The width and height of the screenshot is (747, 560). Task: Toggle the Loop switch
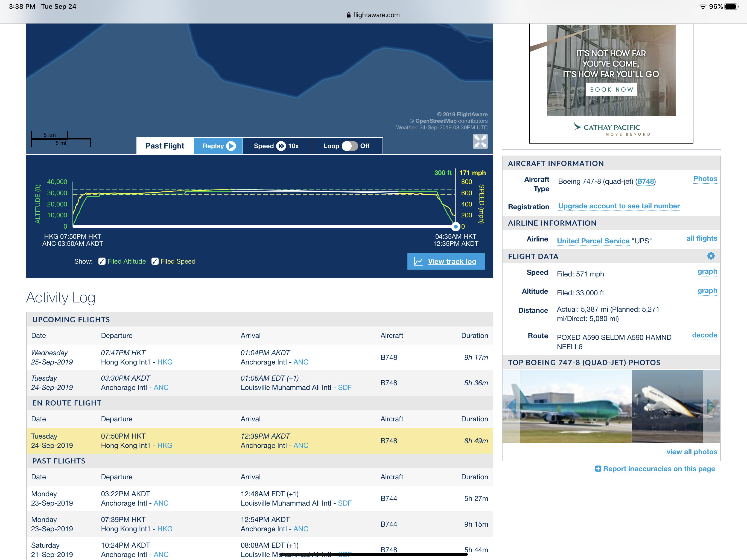349,146
